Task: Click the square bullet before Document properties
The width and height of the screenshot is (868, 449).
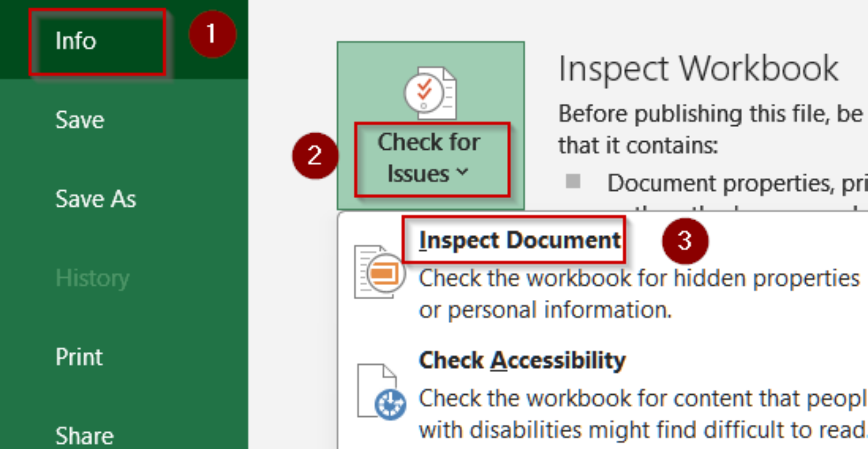Action: (573, 181)
